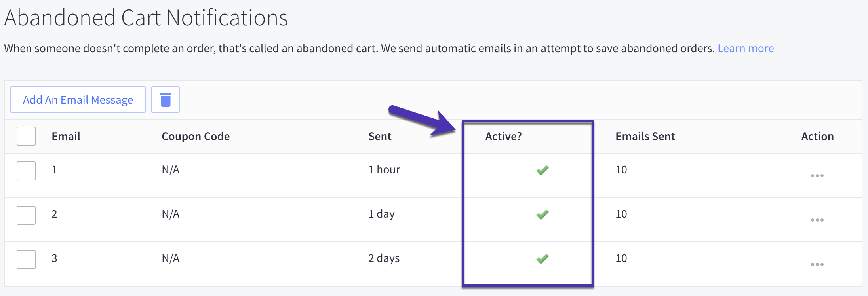This screenshot has height=296, width=868.
Task: Tick the select-all checkbox in header
Action: coord(26,136)
